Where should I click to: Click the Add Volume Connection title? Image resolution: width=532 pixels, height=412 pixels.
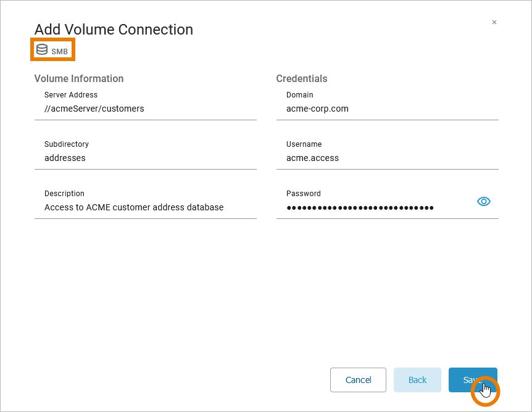tap(114, 30)
